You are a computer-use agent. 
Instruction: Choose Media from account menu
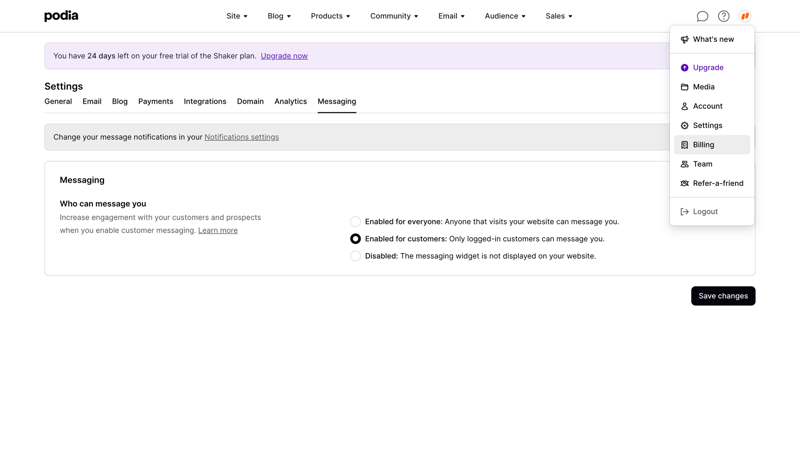pos(712,87)
